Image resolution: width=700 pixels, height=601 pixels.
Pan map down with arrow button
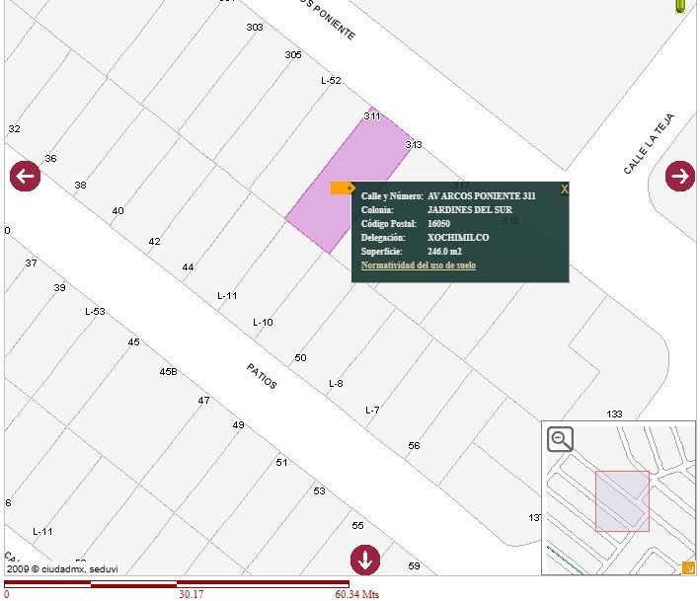click(x=365, y=560)
